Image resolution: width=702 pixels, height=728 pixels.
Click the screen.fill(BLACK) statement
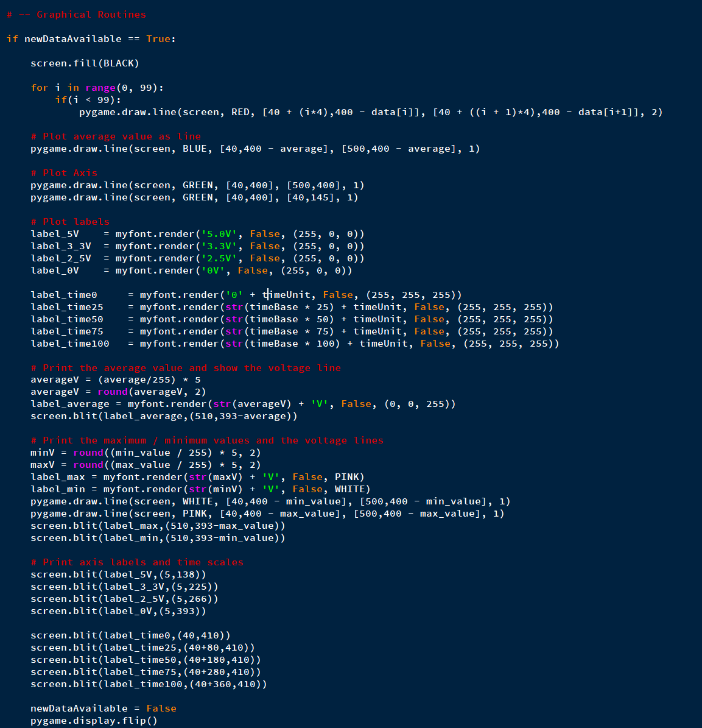coord(85,63)
